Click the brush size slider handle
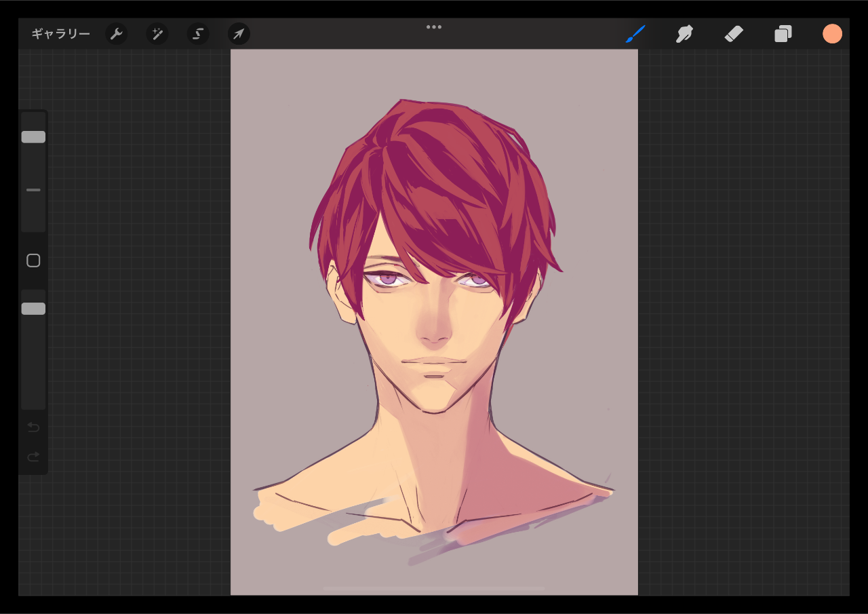 (33, 137)
